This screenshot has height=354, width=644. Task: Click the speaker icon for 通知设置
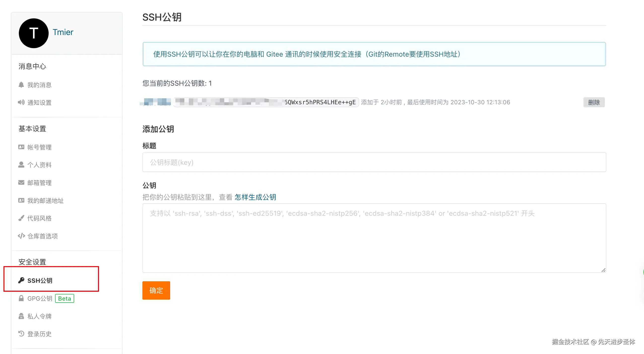coord(21,102)
